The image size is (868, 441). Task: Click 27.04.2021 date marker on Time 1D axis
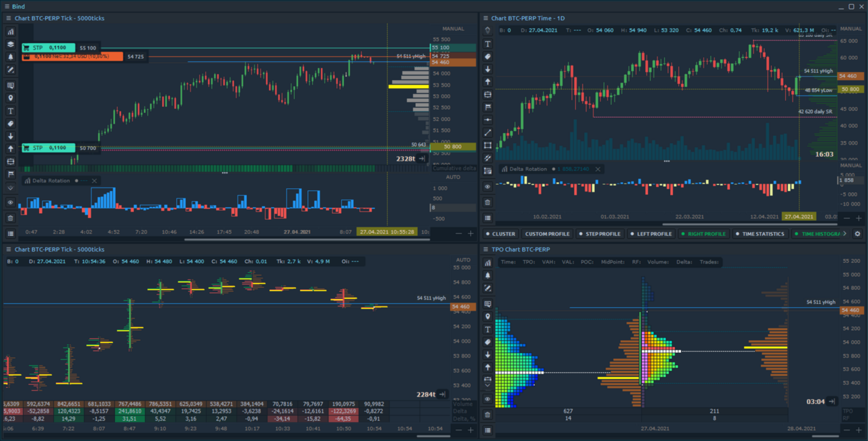(x=799, y=216)
